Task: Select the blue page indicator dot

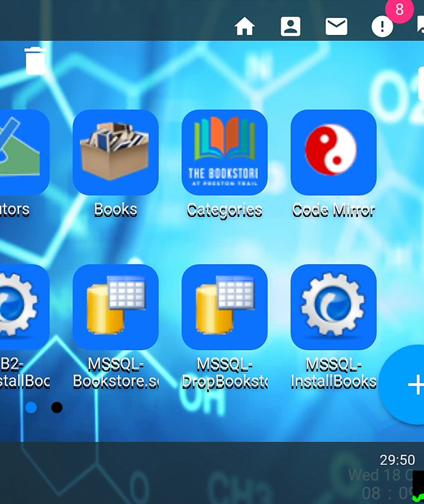Action: [x=31, y=407]
